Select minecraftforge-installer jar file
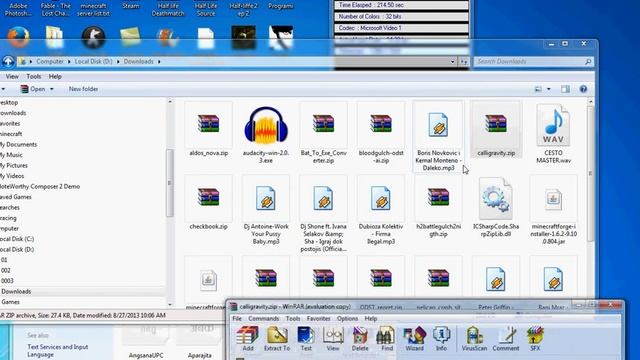 coord(553,211)
